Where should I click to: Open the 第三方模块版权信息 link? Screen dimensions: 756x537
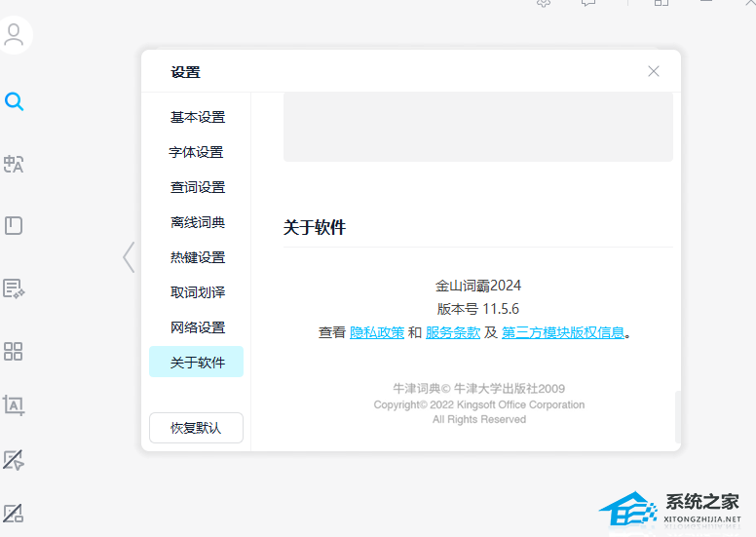click(x=563, y=332)
